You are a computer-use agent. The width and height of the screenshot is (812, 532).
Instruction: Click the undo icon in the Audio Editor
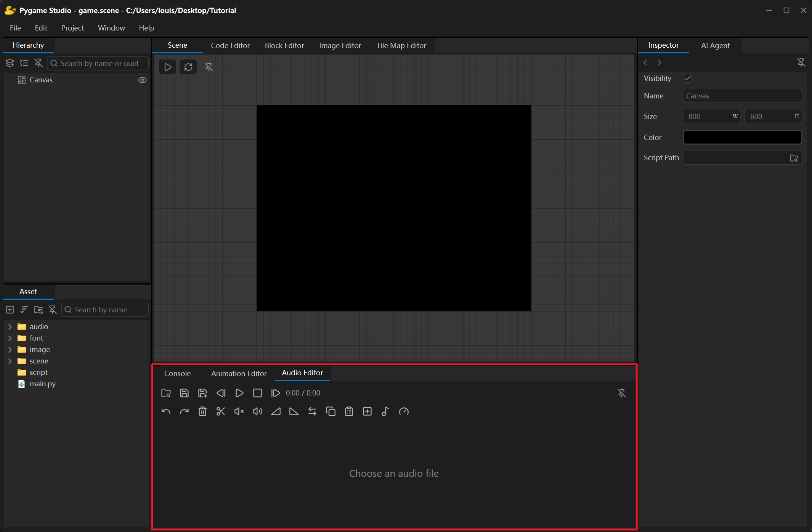click(166, 411)
